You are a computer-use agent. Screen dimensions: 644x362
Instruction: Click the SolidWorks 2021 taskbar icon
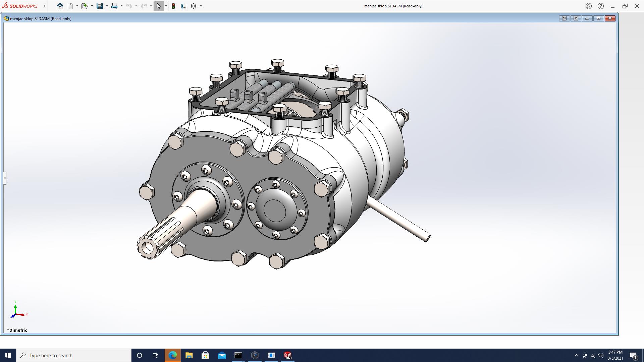click(287, 355)
